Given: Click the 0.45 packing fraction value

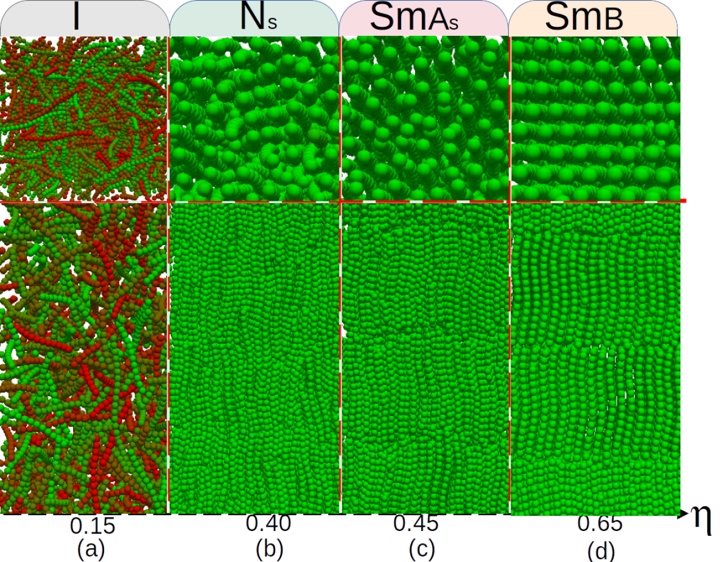Looking at the screenshot, I should (416, 524).
